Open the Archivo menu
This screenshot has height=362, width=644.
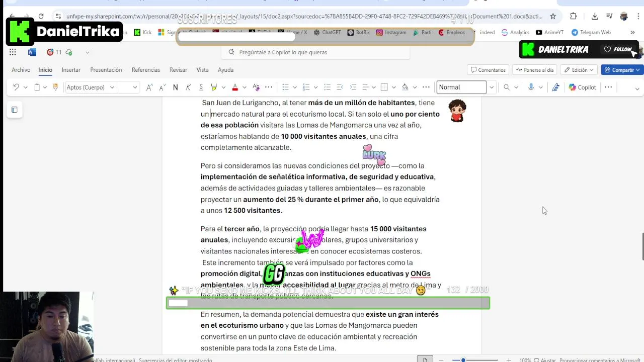click(x=21, y=70)
